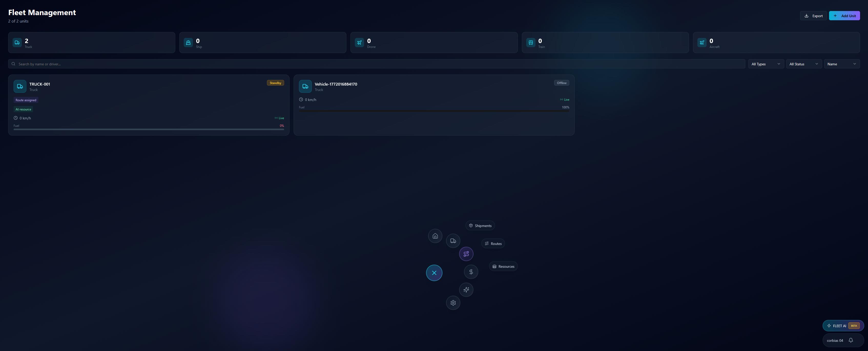This screenshot has height=351, width=868.
Task: Select Routes in the radial menu
Action: 493,243
